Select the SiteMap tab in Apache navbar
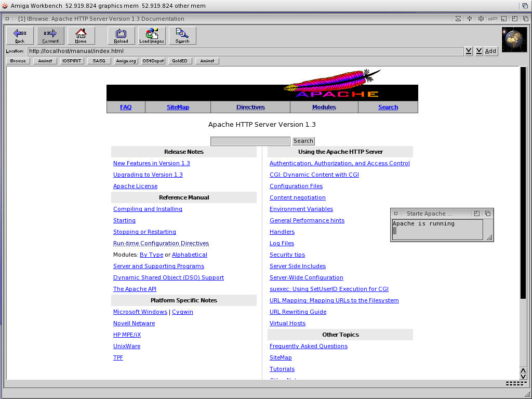Screen dimensions: 532x399 click(178, 107)
